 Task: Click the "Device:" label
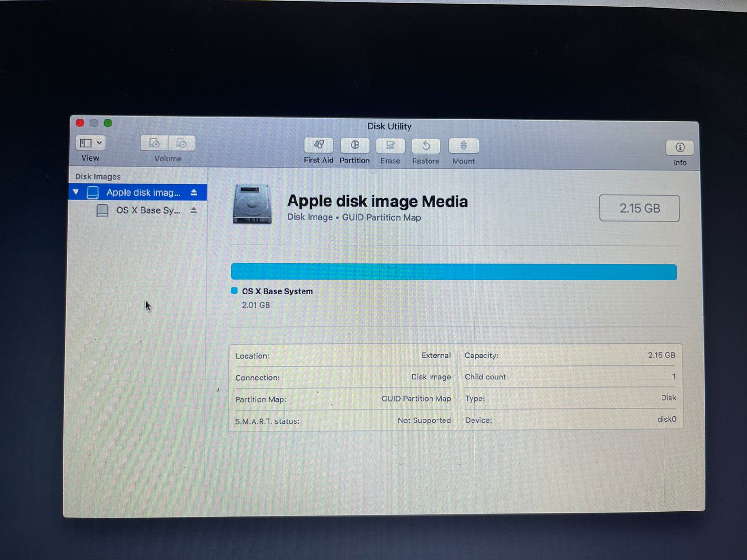(x=479, y=420)
